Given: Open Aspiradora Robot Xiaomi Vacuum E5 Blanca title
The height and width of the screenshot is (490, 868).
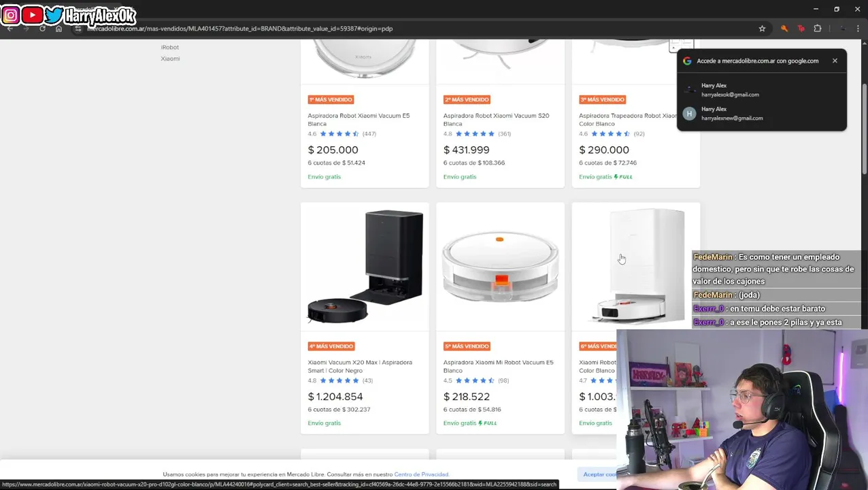Looking at the screenshot, I should click(358, 120).
